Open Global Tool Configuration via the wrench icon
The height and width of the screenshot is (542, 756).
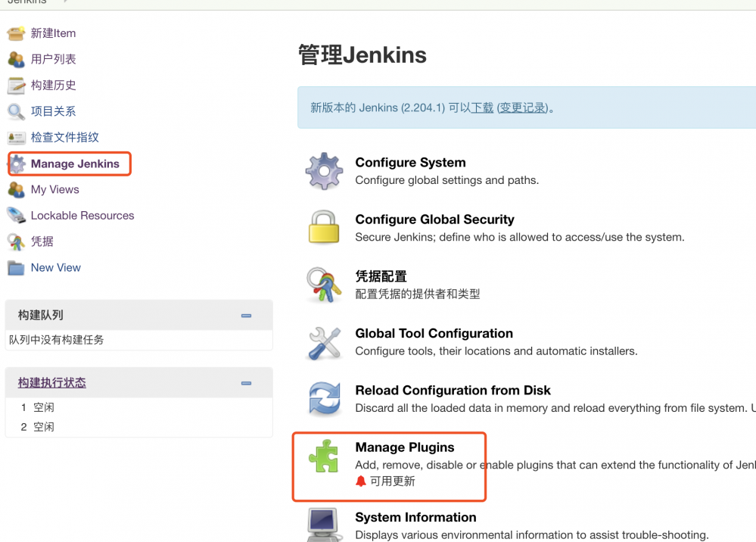tap(324, 341)
